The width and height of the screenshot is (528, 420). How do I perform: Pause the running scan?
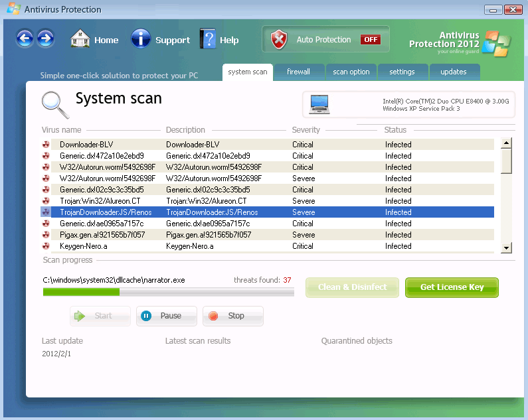tap(166, 316)
